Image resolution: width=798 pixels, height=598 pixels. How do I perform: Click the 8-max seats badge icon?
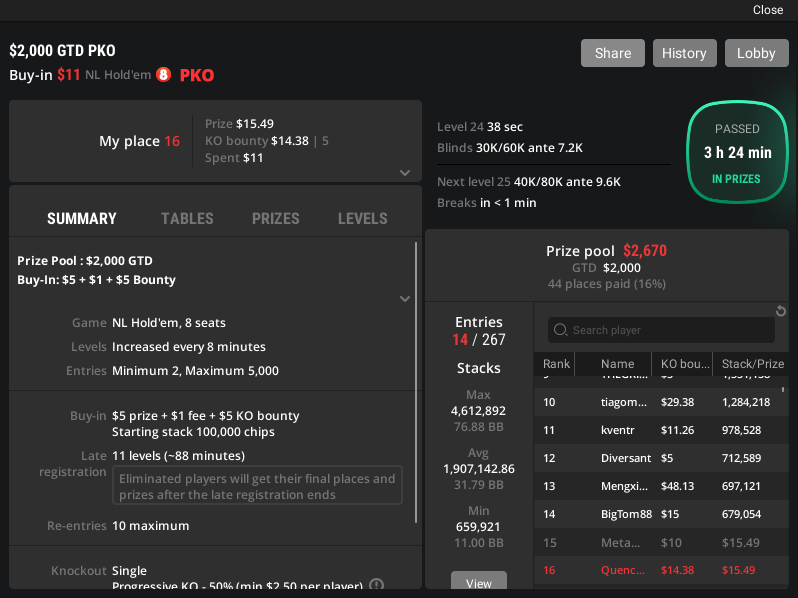click(163, 75)
